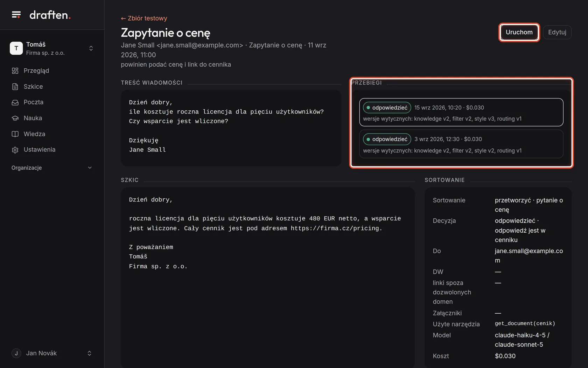
Task: Open Poczta inbox icon
Action: [15, 102]
